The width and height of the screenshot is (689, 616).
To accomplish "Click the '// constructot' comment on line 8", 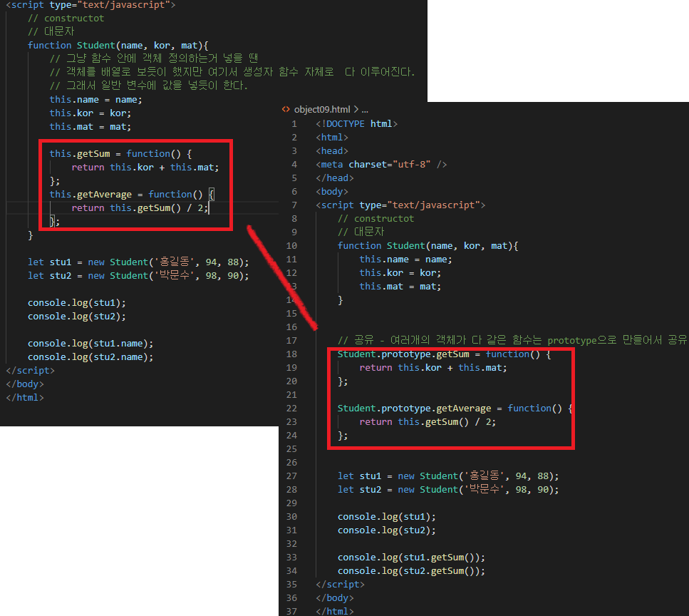I will (x=375, y=219).
